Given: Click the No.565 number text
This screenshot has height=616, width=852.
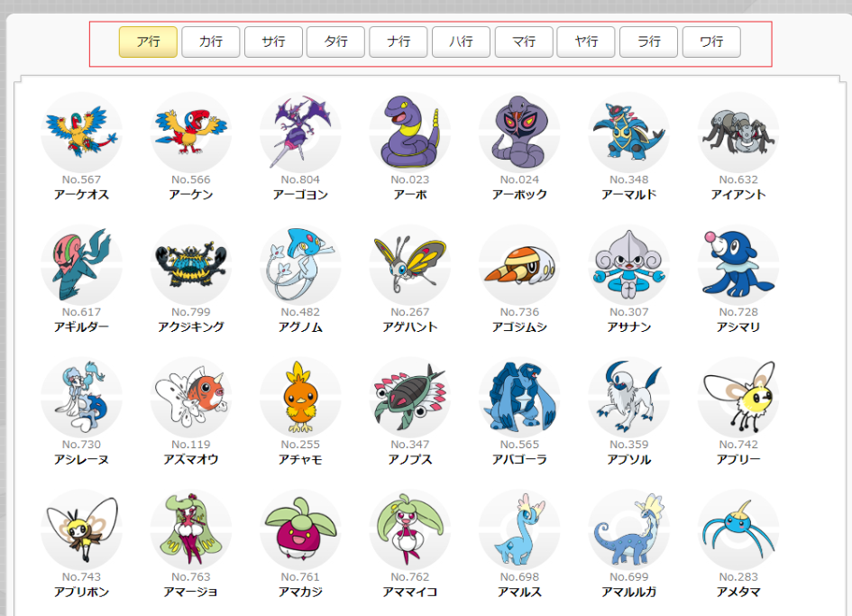Looking at the screenshot, I should 519,445.
